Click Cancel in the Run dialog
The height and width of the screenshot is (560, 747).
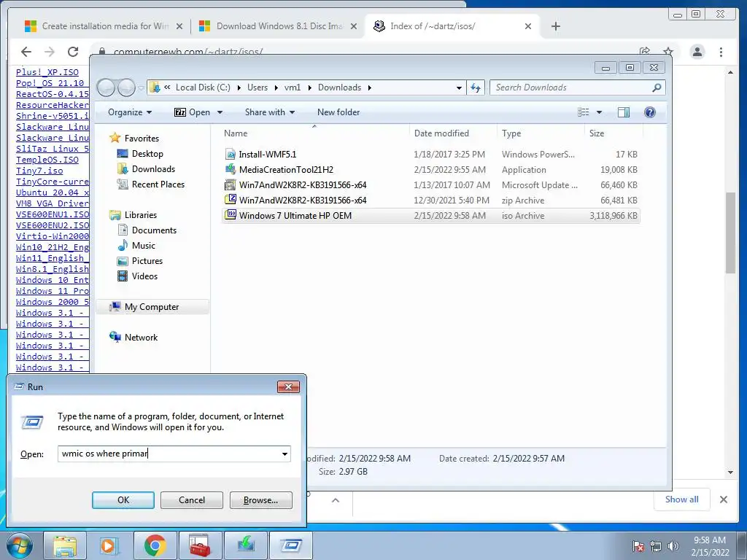pyautogui.click(x=192, y=500)
